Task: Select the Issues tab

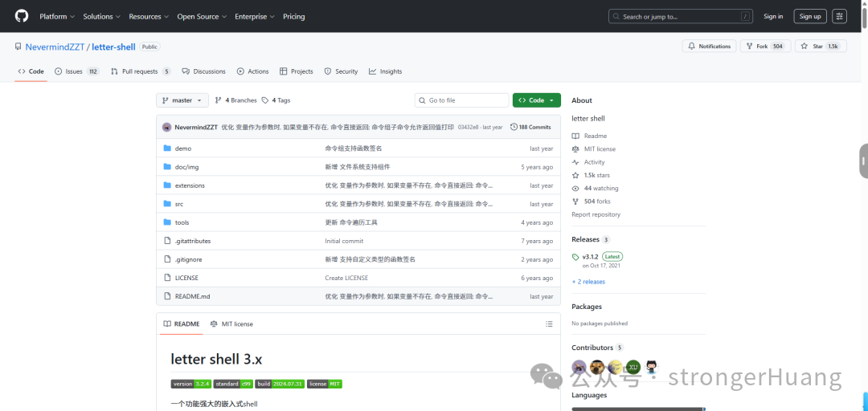Action: 77,71
